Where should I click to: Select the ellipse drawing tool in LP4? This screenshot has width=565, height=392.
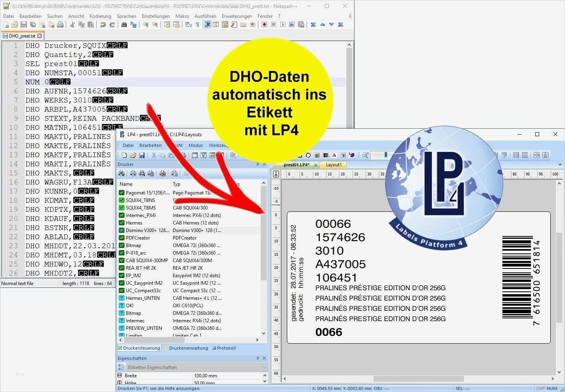308,155
